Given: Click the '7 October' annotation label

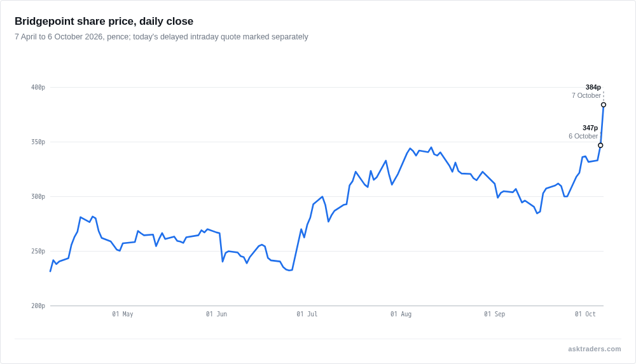Looking at the screenshot, I should pos(586,96).
